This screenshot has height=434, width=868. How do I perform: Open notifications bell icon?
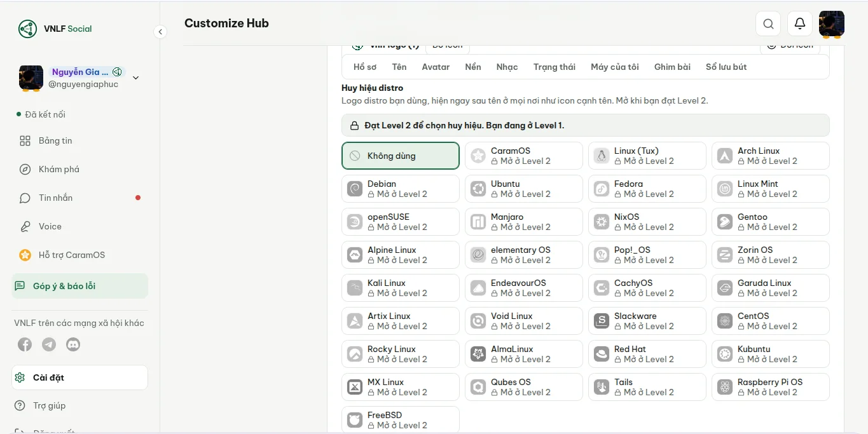[x=800, y=24]
